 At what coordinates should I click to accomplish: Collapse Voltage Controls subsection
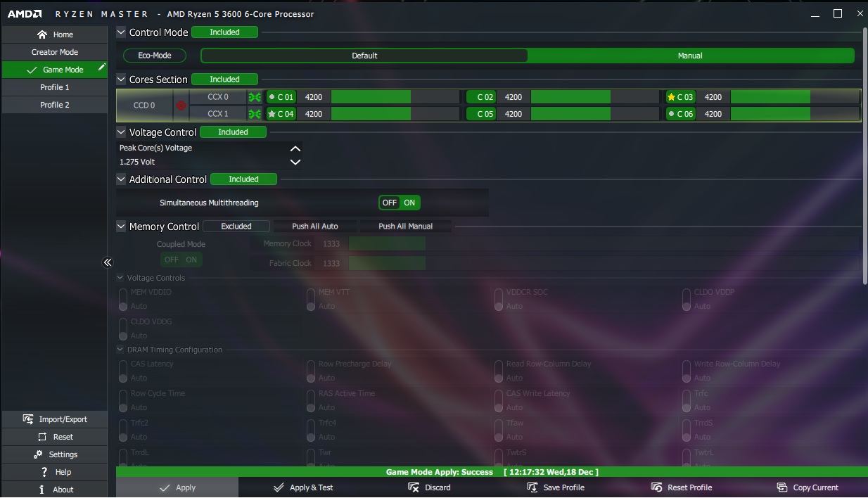click(x=120, y=278)
